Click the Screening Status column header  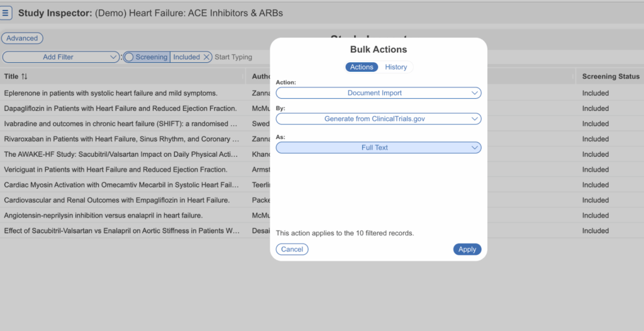[x=610, y=77]
